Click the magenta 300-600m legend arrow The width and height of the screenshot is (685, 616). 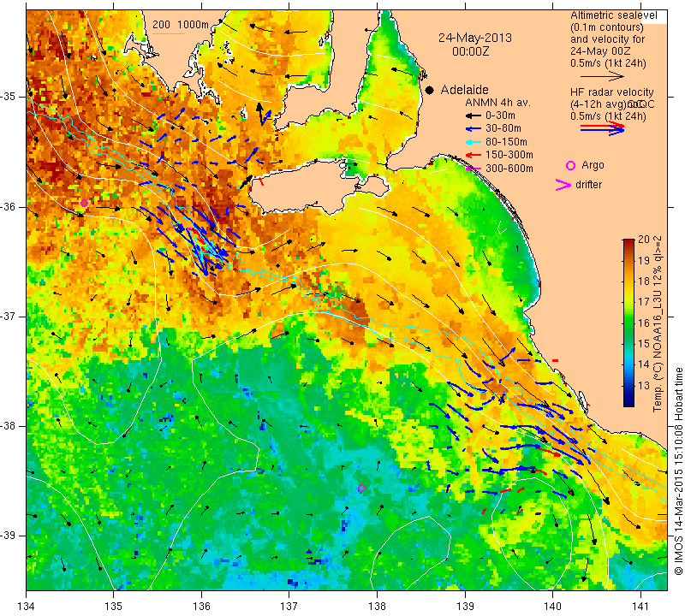[x=473, y=169]
